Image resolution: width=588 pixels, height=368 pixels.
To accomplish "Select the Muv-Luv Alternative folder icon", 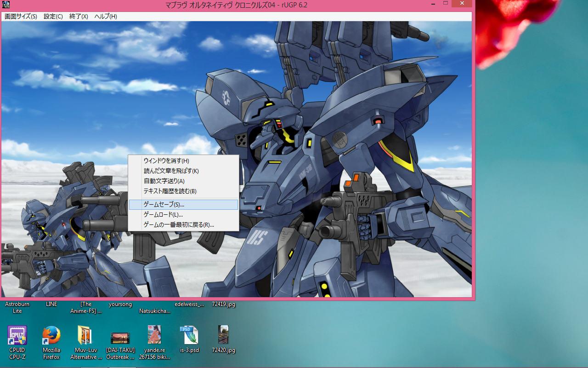I will [x=86, y=342].
